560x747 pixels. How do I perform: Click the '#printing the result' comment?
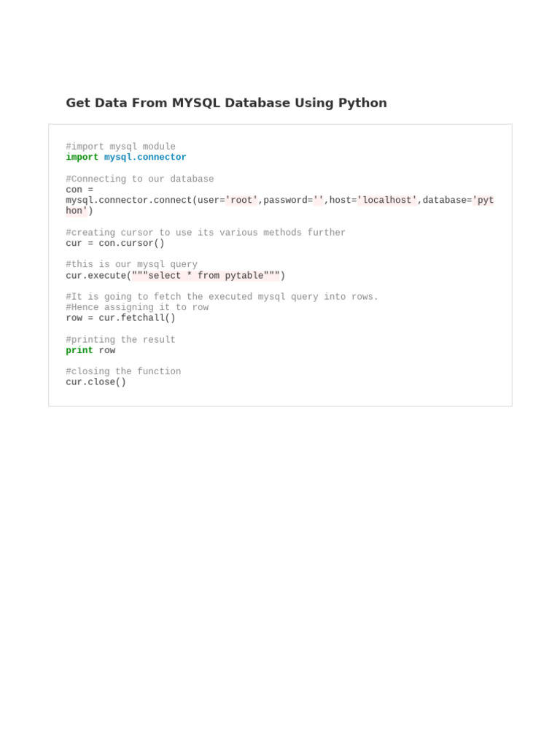[x=120, y=339]
